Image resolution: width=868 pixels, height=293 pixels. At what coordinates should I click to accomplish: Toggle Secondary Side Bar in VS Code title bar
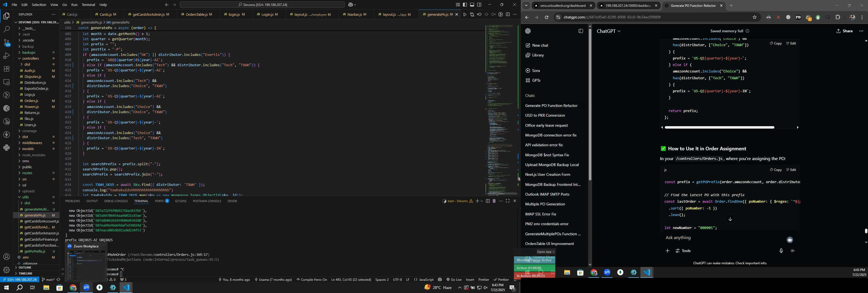tap(479, 5)
